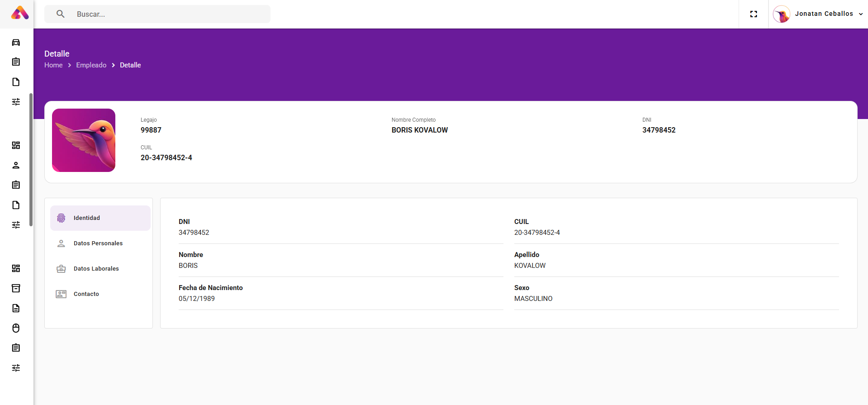Navigate to Empleado in the breadcrumb
The width and height of the screenshot is (868, 405).
click(91, 65)
